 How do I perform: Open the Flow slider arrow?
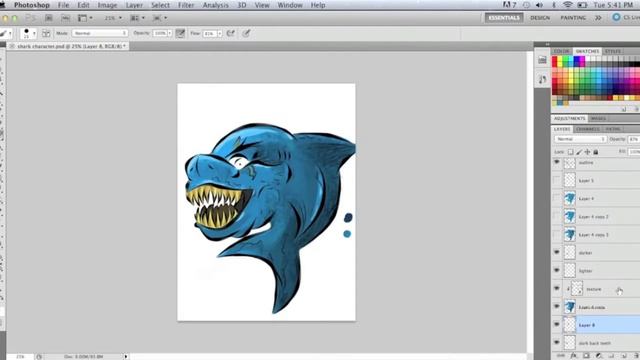tap(220, 33)
